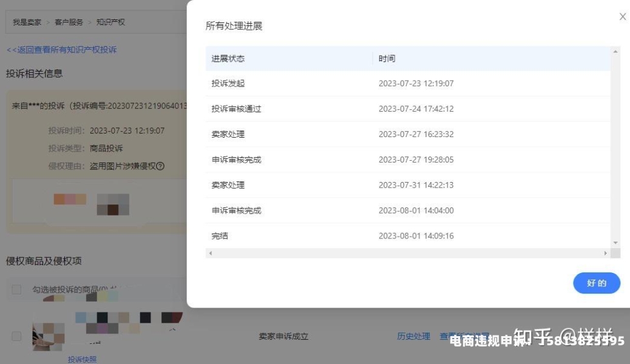This screenshot has width=630, height=364.
Task: Select 知识产权 breadcrumb item
Action: (110, 22)
